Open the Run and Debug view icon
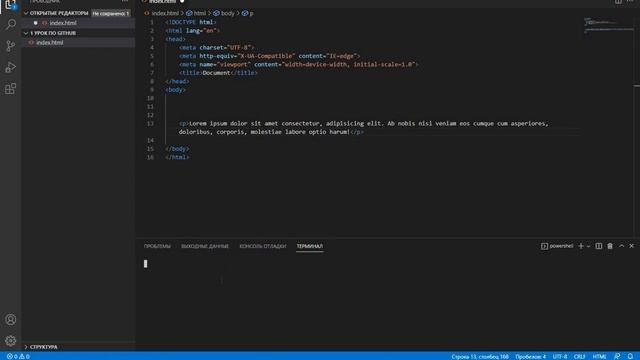 coord(11,67)
